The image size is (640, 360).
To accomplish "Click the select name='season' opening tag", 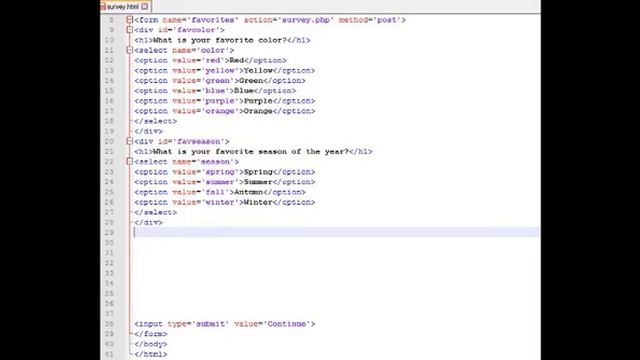I will click(x=187, y=162).
